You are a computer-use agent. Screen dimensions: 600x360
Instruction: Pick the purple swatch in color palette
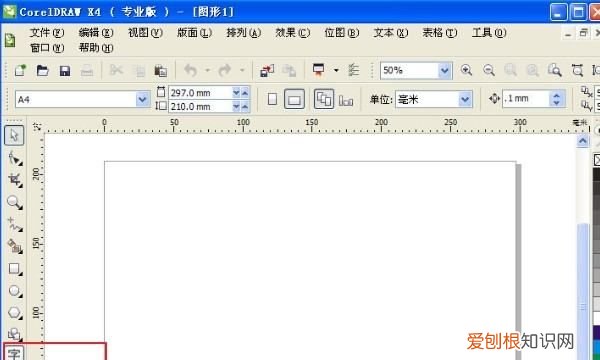[x=597, y=332]
